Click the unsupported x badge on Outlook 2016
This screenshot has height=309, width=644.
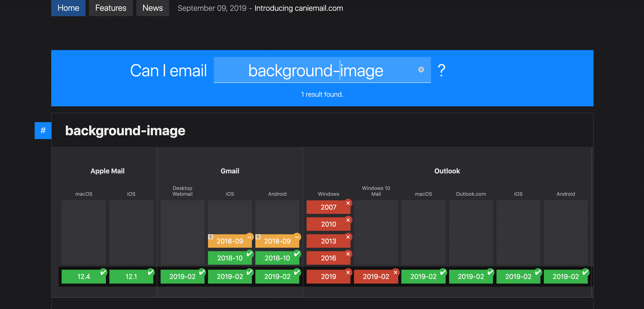(348, 254)
